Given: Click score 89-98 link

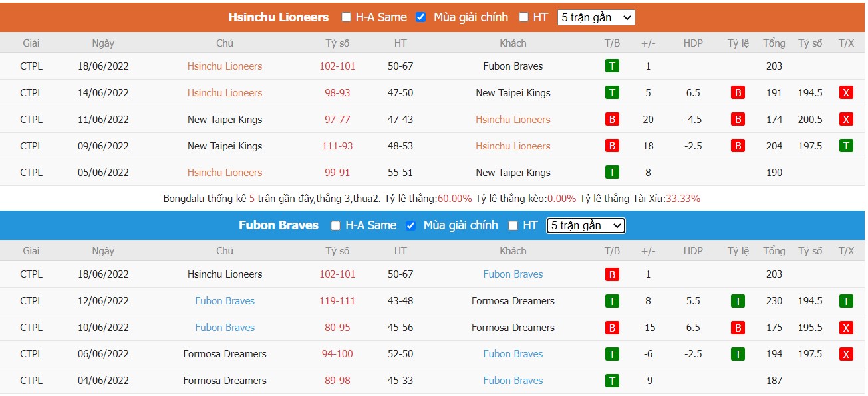Looking at the screenshot, I should coord(337,381).
